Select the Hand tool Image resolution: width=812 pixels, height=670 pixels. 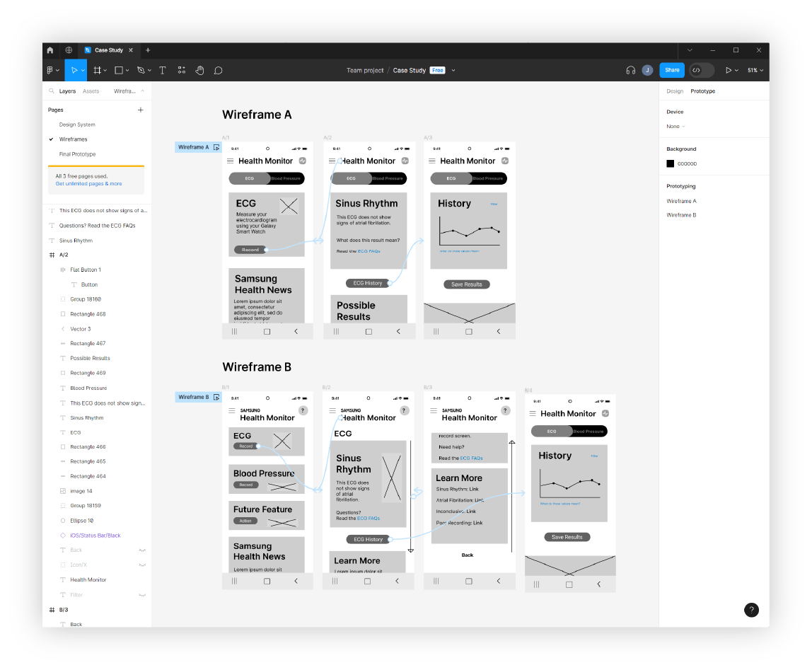[x=200, y=71]
